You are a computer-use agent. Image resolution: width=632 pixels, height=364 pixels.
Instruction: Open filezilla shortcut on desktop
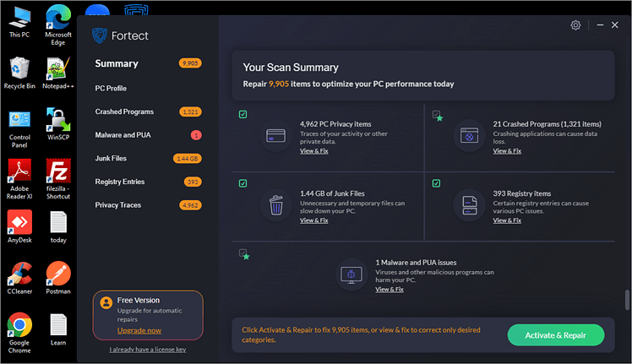click(x=58, y=179)
